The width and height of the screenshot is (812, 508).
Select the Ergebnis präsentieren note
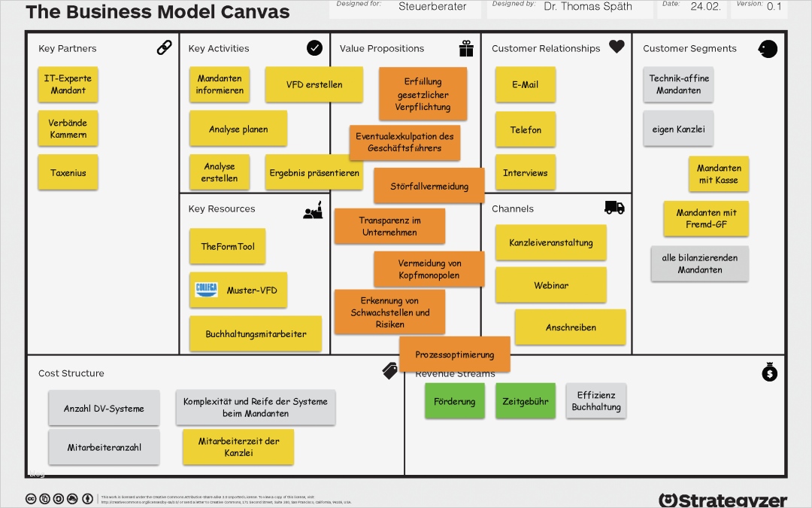click(x=314, y=172)
